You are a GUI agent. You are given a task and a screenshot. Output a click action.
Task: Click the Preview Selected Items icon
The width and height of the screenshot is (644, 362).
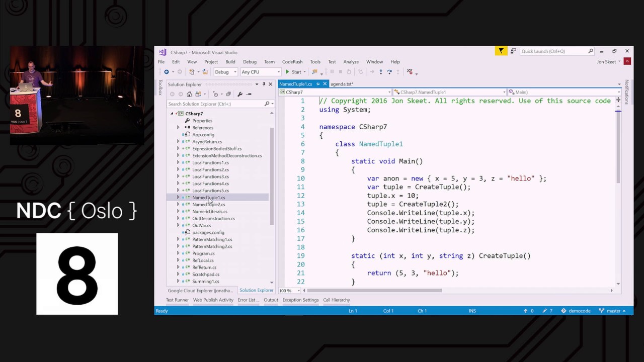[x=249, y=94]
